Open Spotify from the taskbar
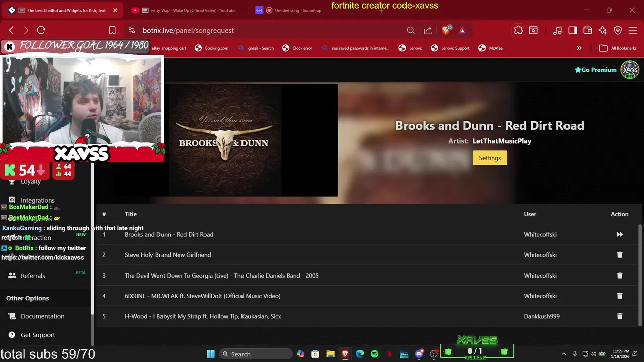Viewport: 644px width, 362px height. click(x=374, y=354)
